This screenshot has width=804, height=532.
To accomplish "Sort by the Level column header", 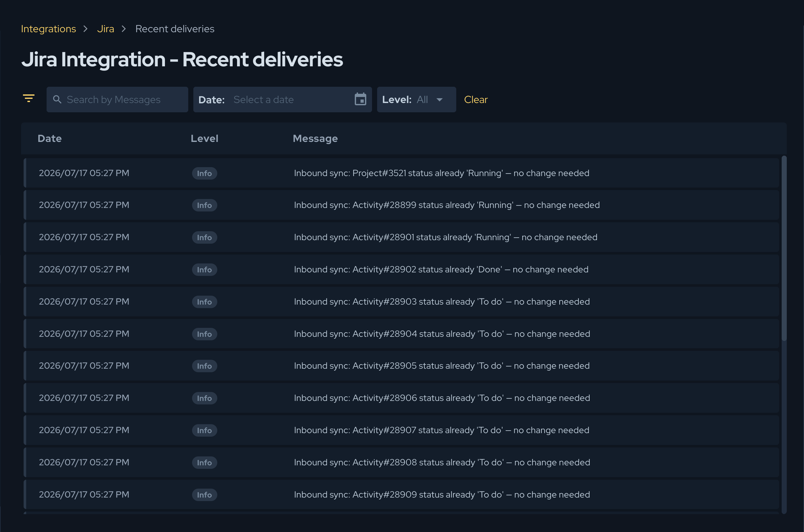I will click(x=204, y=138).
